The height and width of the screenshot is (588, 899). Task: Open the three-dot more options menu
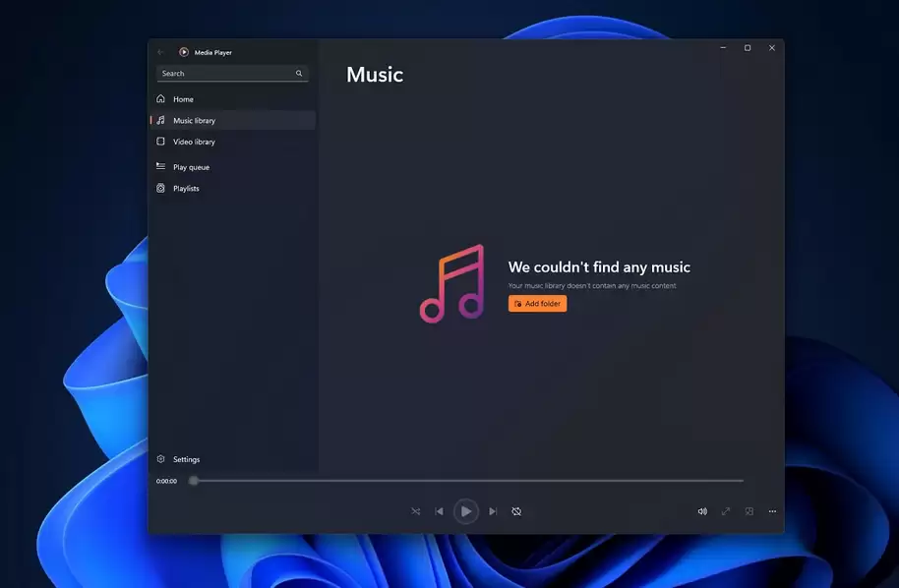pos(773,511)
